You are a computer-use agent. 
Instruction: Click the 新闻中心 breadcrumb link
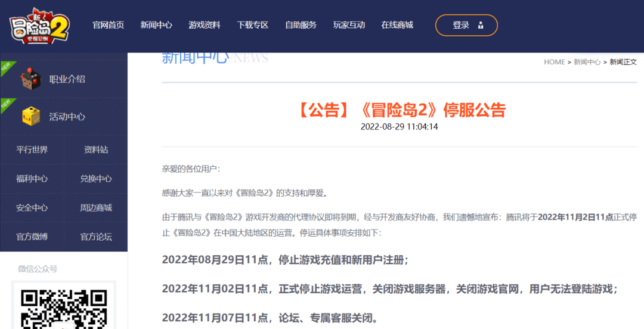[x=587, y=62]
